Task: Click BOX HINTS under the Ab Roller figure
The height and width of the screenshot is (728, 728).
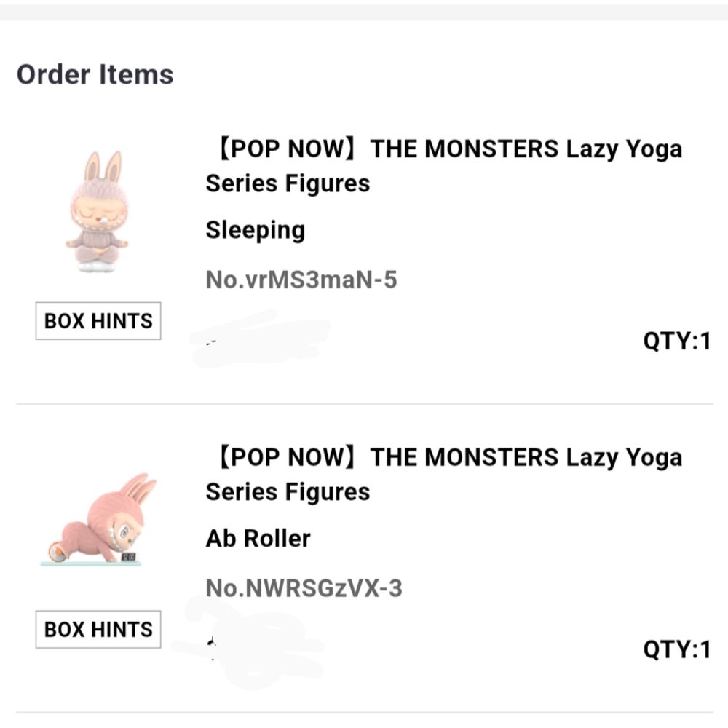Action: 98,630
